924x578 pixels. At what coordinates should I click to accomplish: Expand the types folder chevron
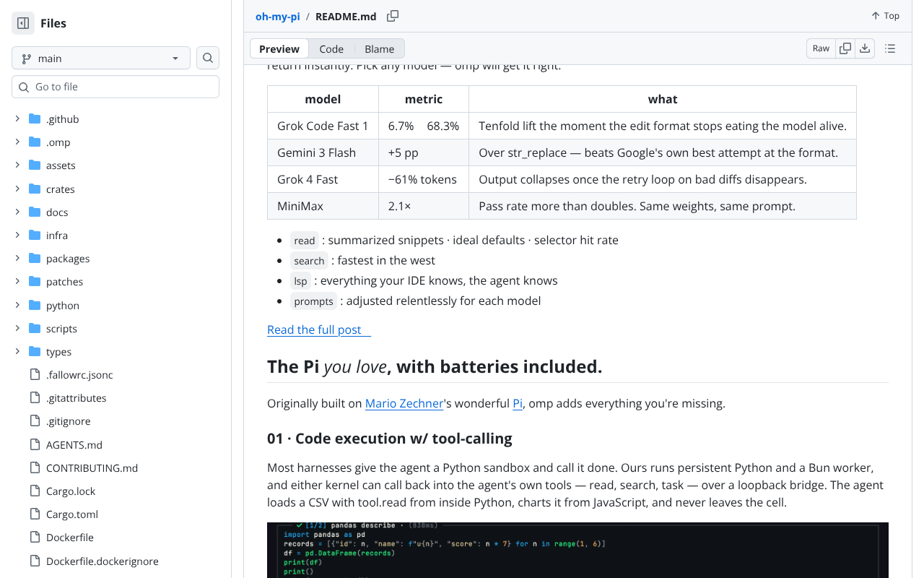[x=17, y=351]
